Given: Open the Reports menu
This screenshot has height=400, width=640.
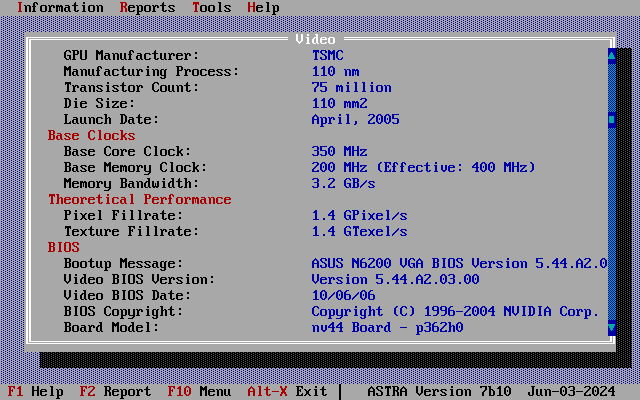Looking at the screenshot, I should (x=147, y=7).
